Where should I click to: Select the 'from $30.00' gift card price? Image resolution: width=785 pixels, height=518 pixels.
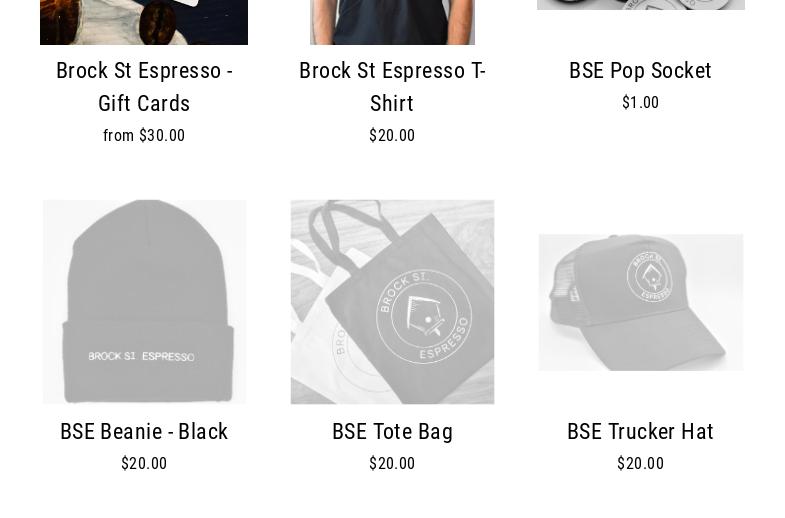(x=144, y=136)
